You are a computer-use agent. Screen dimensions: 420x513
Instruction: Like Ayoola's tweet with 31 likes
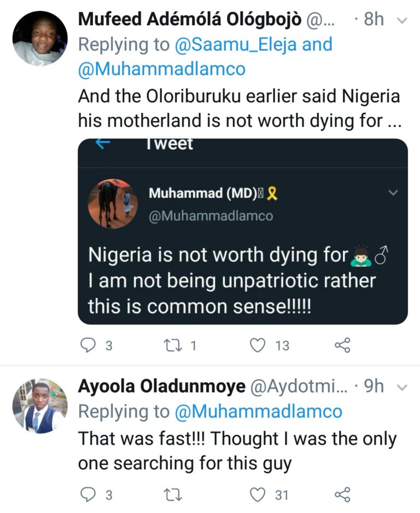[x=258, y=495]
